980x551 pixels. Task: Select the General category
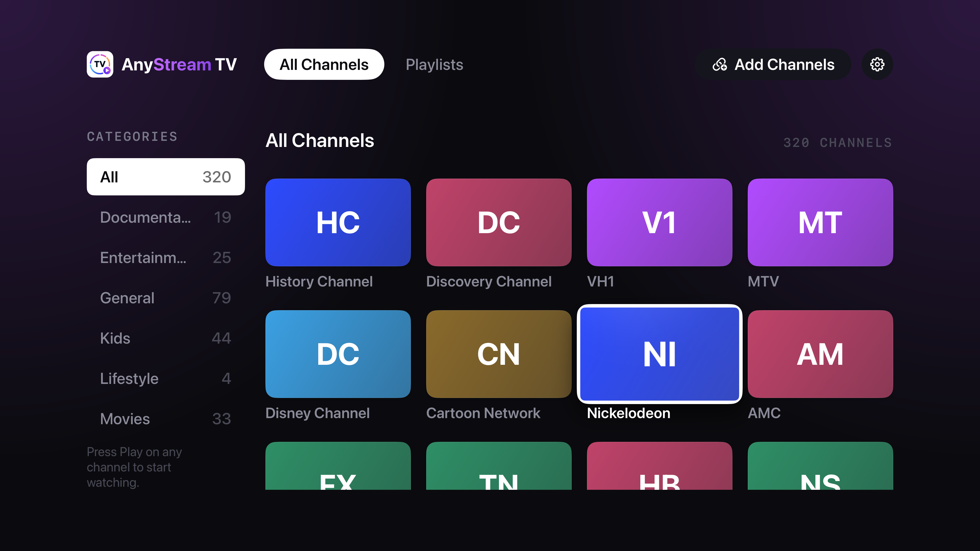coord(165,298)
